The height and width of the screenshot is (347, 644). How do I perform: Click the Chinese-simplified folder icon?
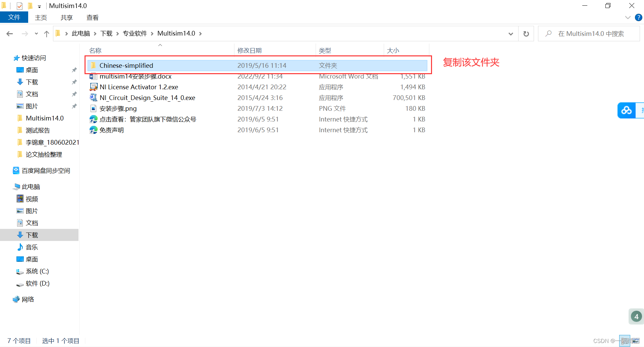[93, 65]
